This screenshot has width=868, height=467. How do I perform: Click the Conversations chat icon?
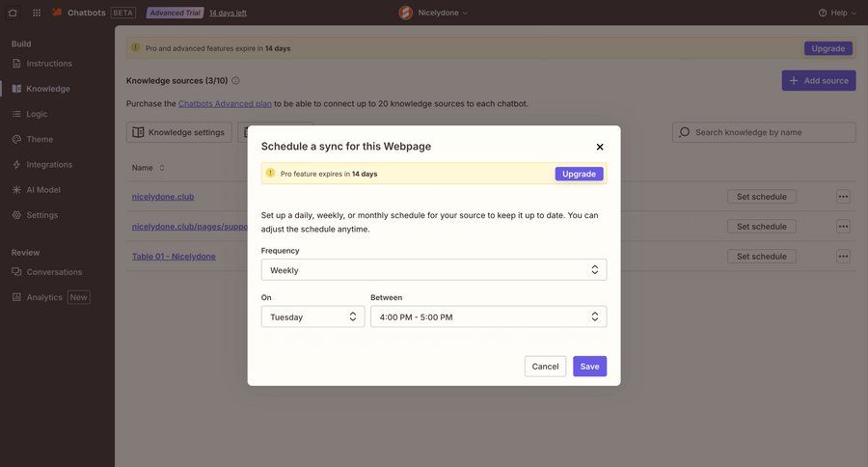tap(16, 272)
